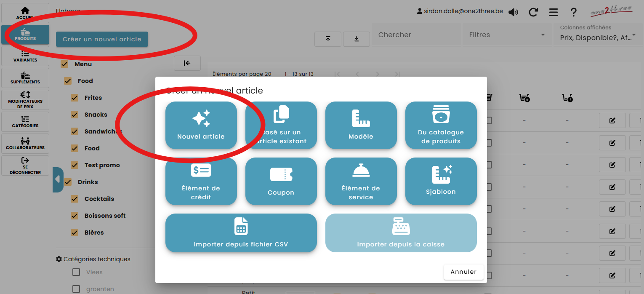This screenshot has height=294, width=644.
Task: Toggle the Cocktails checkbox
Action: [75, 199]
